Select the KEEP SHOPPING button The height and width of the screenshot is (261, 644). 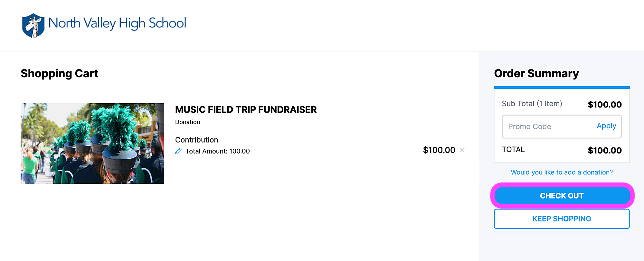[x=562, y=219]
